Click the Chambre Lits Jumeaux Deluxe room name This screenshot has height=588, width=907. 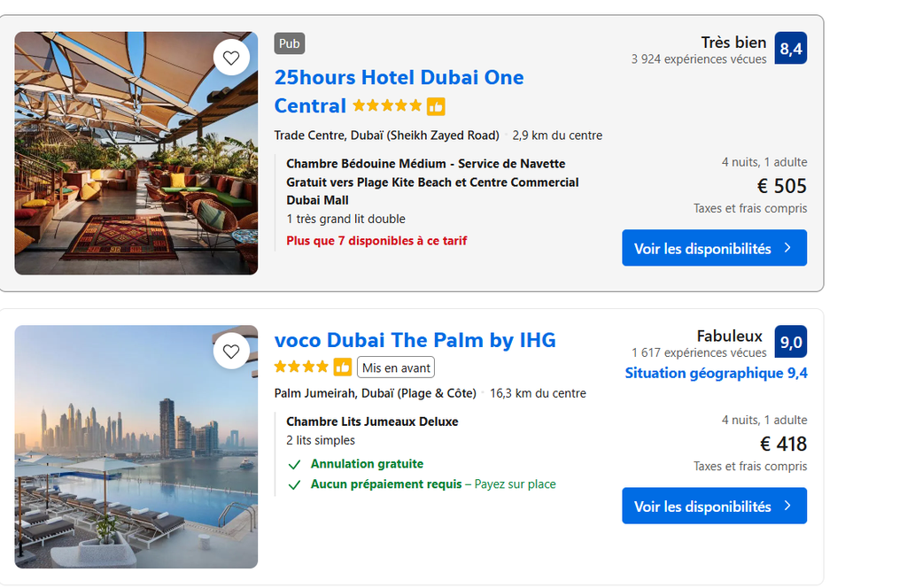coord(372,422)
